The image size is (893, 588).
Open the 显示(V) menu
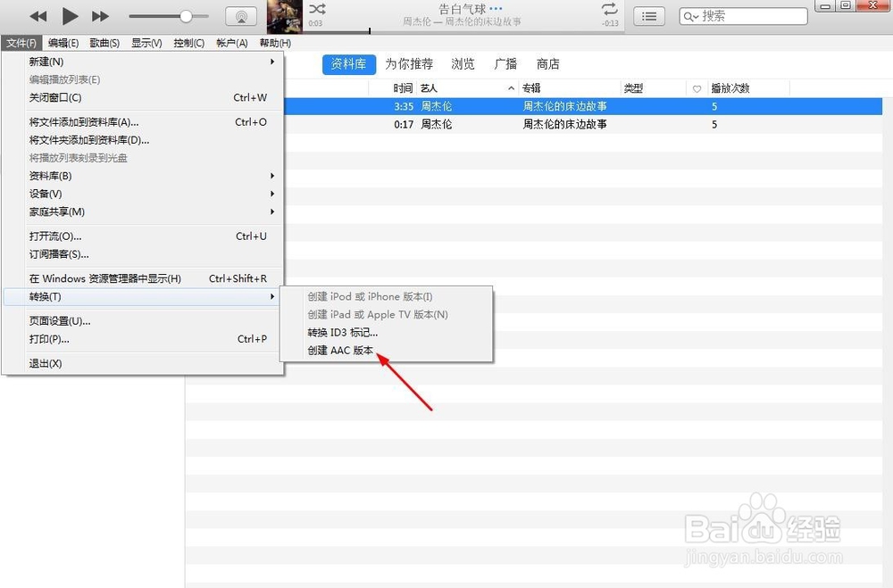(146, 43)
